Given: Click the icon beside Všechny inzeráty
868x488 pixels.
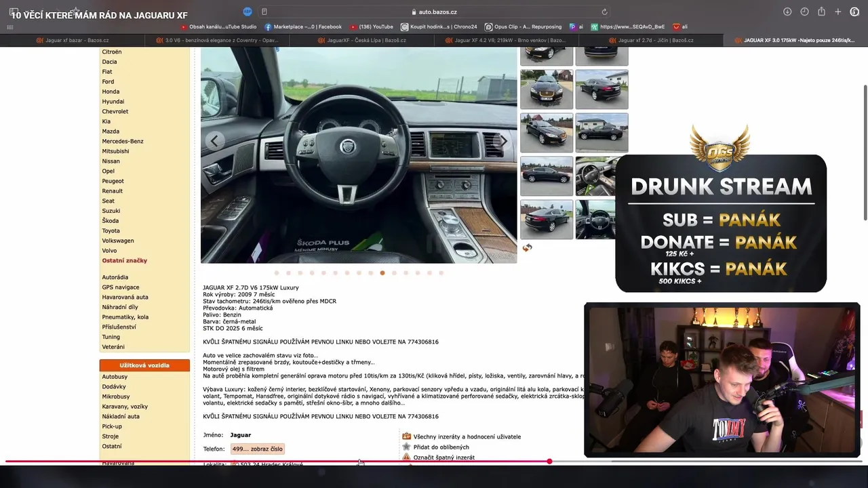Looking at the screenshot, I should (407, 436).
